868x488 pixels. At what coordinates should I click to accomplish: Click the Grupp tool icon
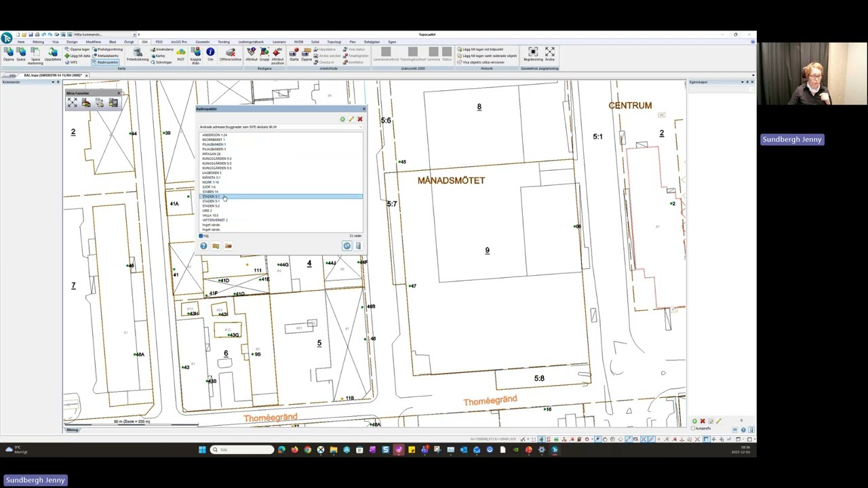click(x=264, y=54)
